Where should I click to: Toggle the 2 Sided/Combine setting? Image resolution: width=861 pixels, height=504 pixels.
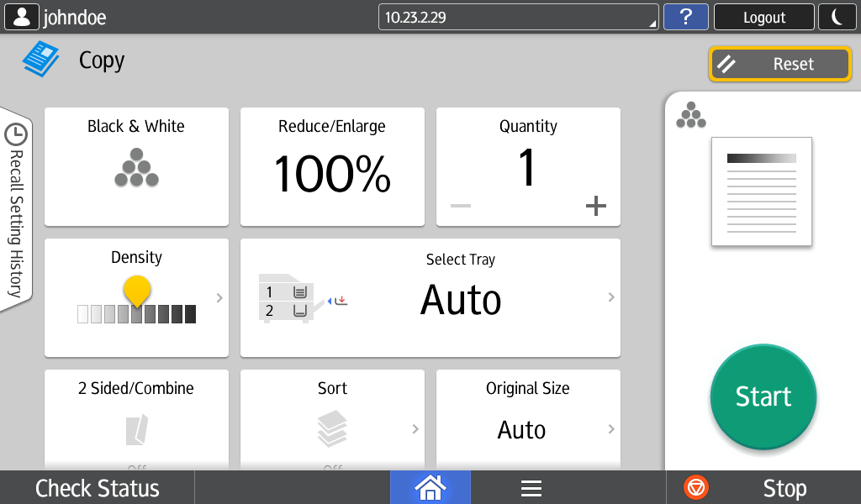(x=136, y=419)
